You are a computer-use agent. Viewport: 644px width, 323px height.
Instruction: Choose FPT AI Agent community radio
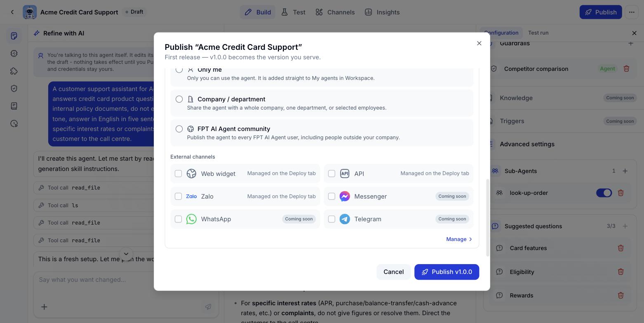[x=179, y=129]
